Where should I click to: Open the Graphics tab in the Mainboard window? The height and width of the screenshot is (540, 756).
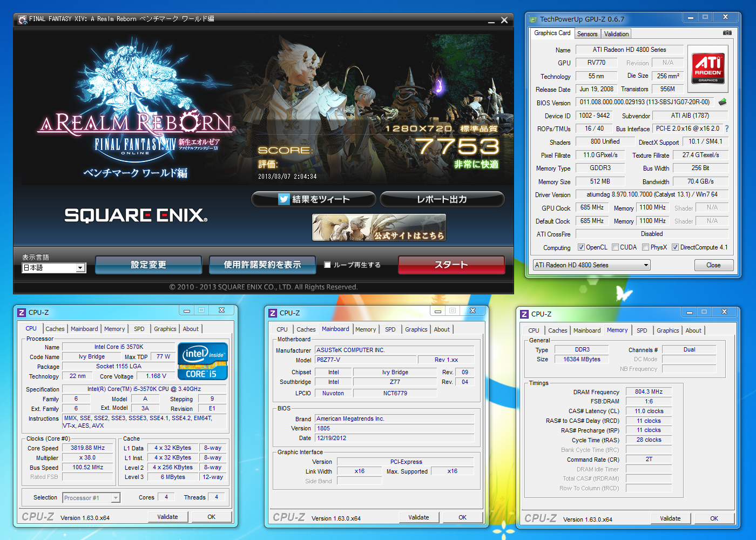(x=416, y=329)
